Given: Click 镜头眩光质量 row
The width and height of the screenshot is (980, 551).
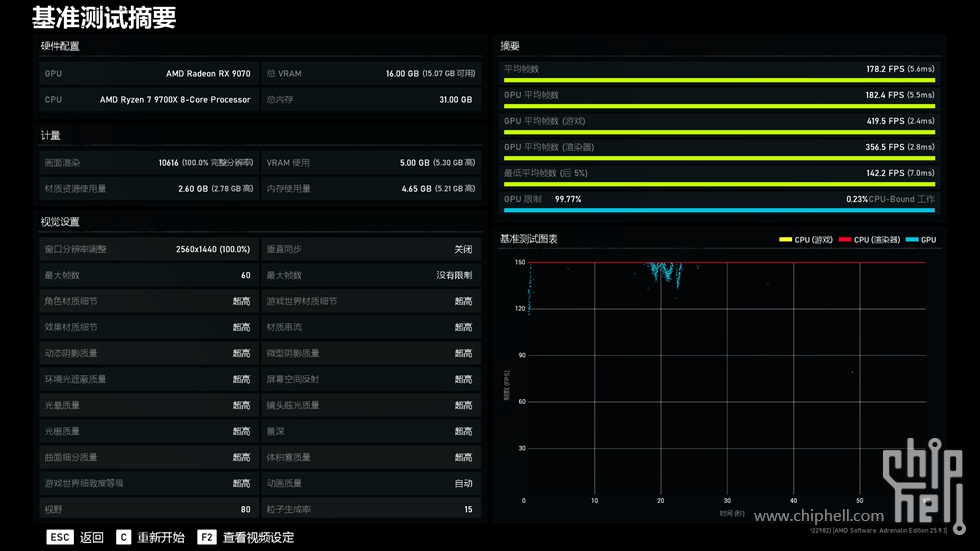Looking at the screenshot, I should tap(371, 405).
